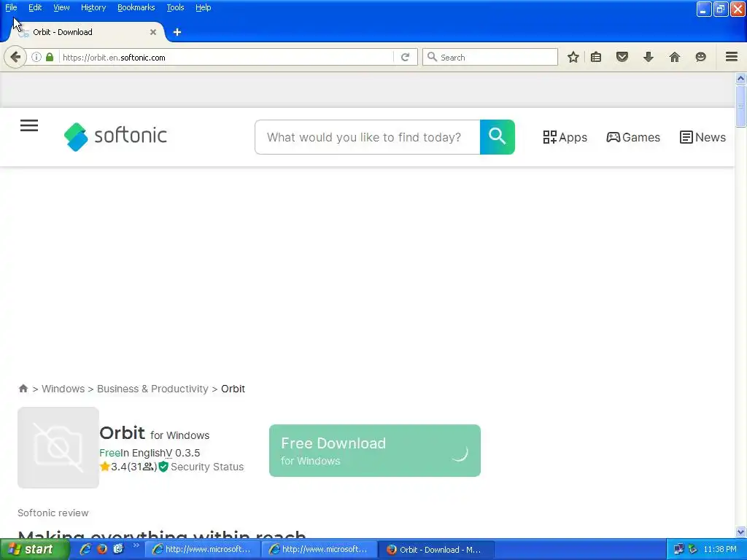Show bookmarks list icon in toolbar
The width and height of the screenshot is (747, 560).
coord(596,57)
